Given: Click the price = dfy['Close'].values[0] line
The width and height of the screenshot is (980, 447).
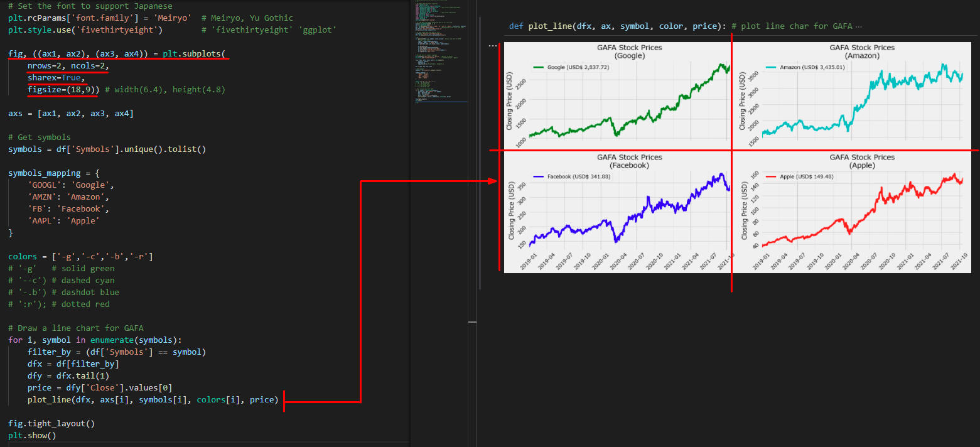Looking at the screenshot, I should pyautogui.click(x=100, y=387).
